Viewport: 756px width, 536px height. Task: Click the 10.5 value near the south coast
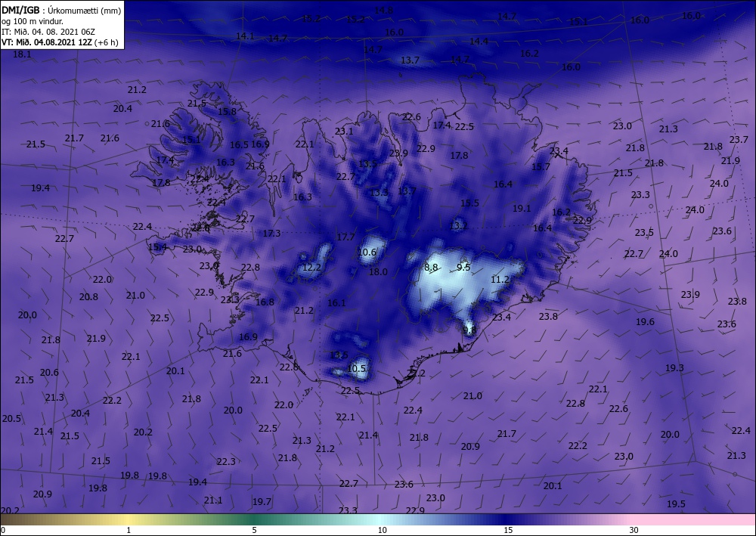pyautogui.click(x=357, y=369)
